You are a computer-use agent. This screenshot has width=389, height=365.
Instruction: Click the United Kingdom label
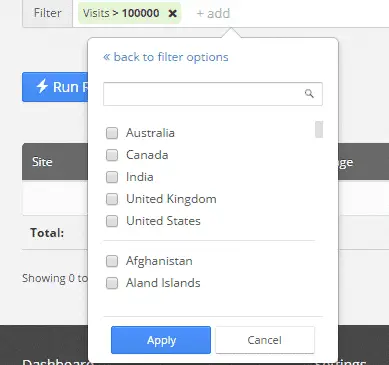[x=171, y=199]
